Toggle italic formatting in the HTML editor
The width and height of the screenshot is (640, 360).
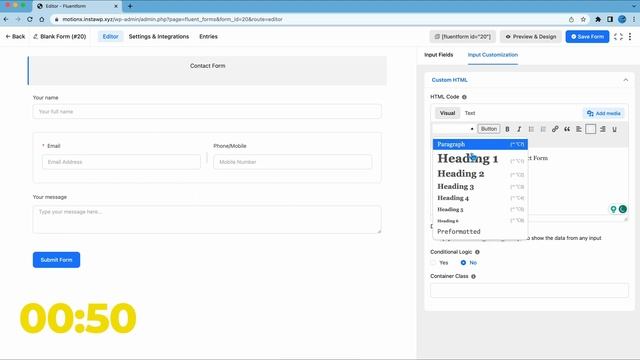click(x=519, y=129)
